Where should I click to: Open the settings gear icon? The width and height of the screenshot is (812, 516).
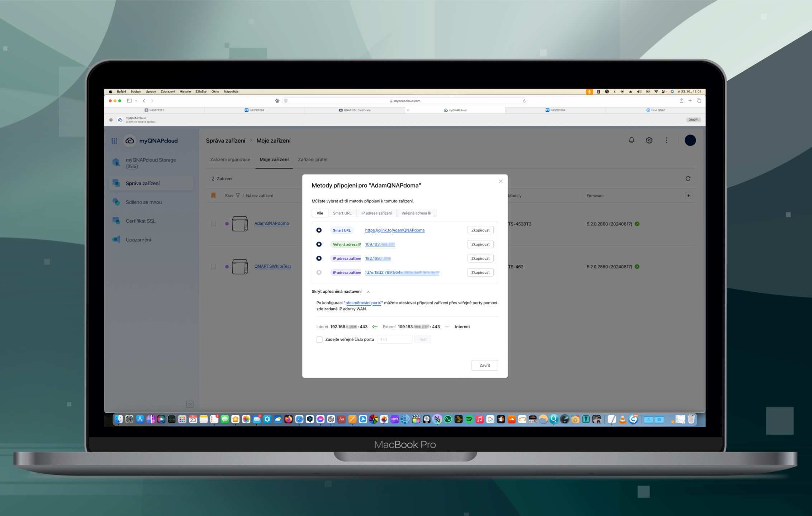coord(649,140)
